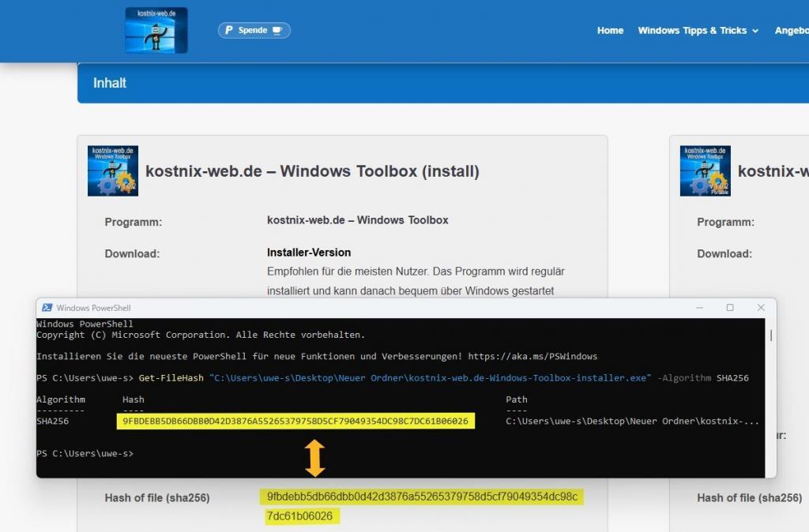Close the Windows PowerShell window
Image resolution: width=809 pixels, height=532 pixels.
coord(761,308)
